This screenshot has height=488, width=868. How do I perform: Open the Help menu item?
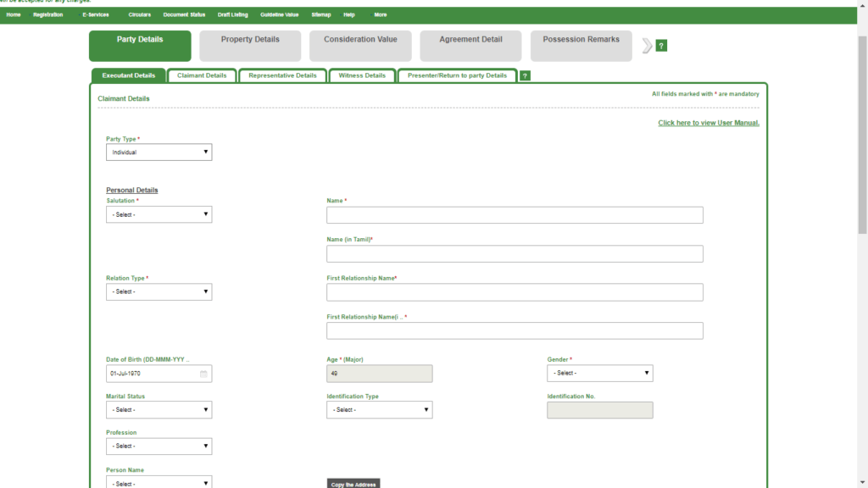(348, 15)
